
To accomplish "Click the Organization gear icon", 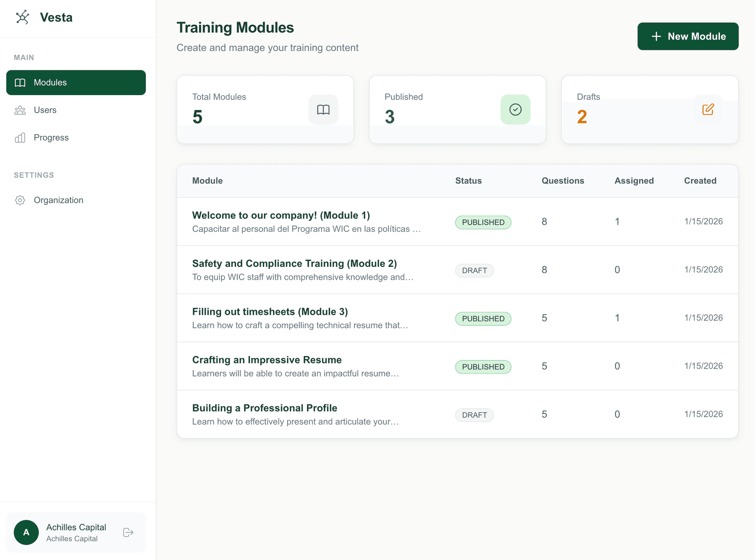I will pyautogui.click(x=20, y=200).
